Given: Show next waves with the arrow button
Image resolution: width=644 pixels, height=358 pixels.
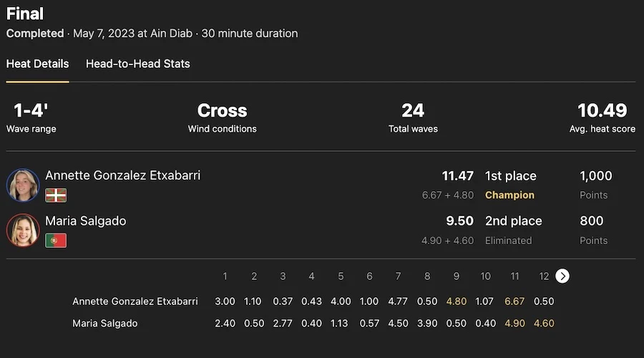Looking at the screenshot, I should (x=562, y=276).
